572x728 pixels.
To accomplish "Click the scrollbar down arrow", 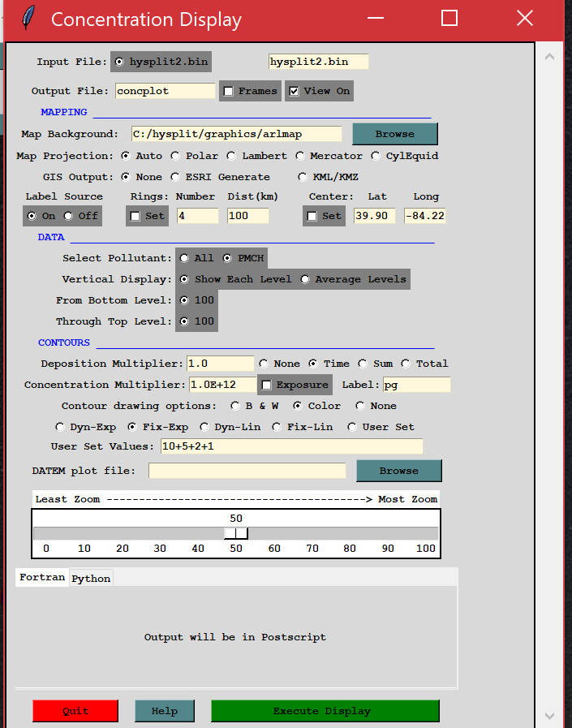I will click(x=550, y=716).
